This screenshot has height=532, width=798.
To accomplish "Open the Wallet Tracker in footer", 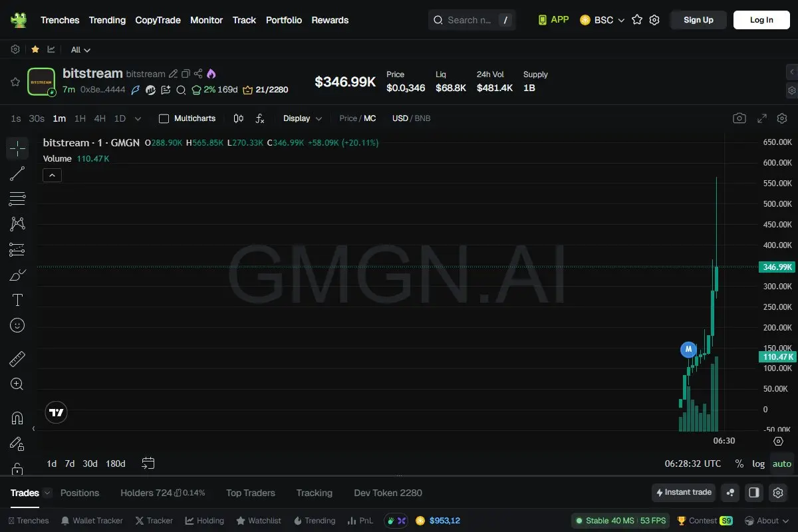I will 92,521.
